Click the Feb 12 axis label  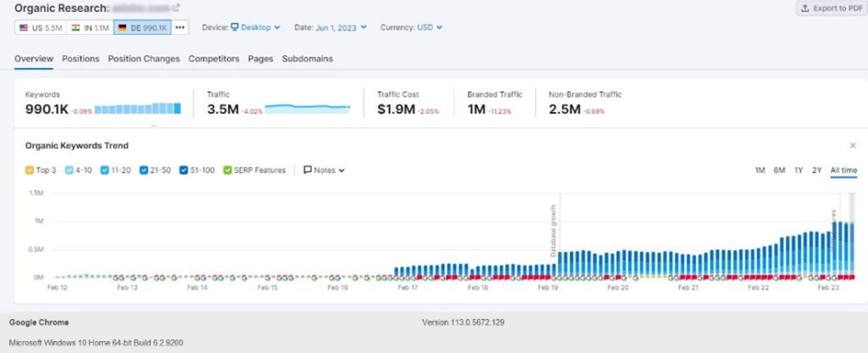58,288
